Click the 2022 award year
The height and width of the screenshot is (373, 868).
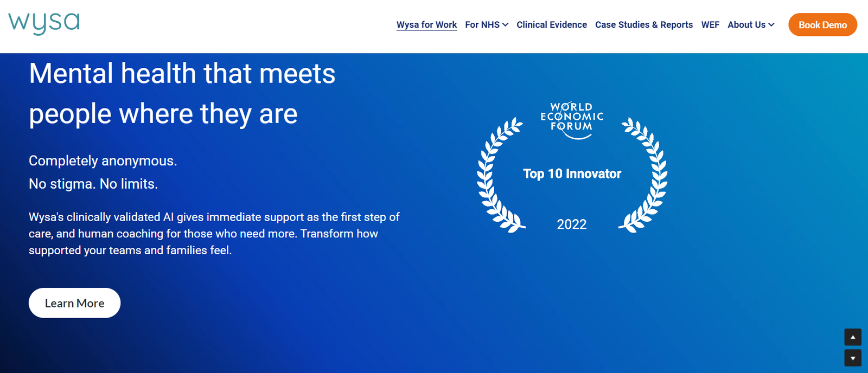coord(572,224)
